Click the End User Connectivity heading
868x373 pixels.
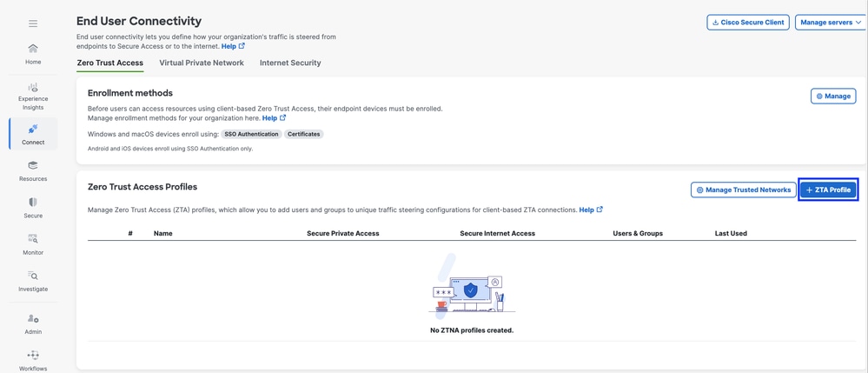pyautogui.click(x=139, y=21)
